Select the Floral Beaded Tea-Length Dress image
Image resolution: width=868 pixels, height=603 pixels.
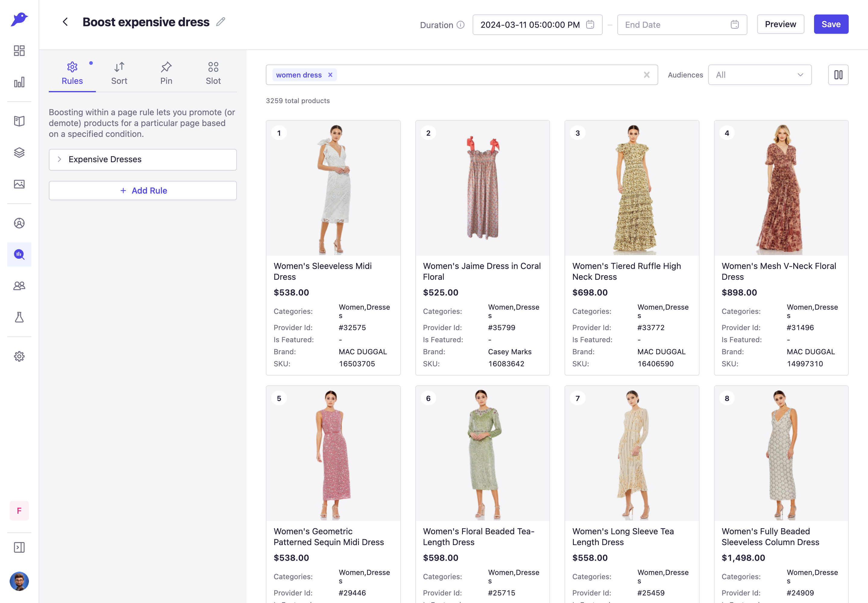coord(482,453)
